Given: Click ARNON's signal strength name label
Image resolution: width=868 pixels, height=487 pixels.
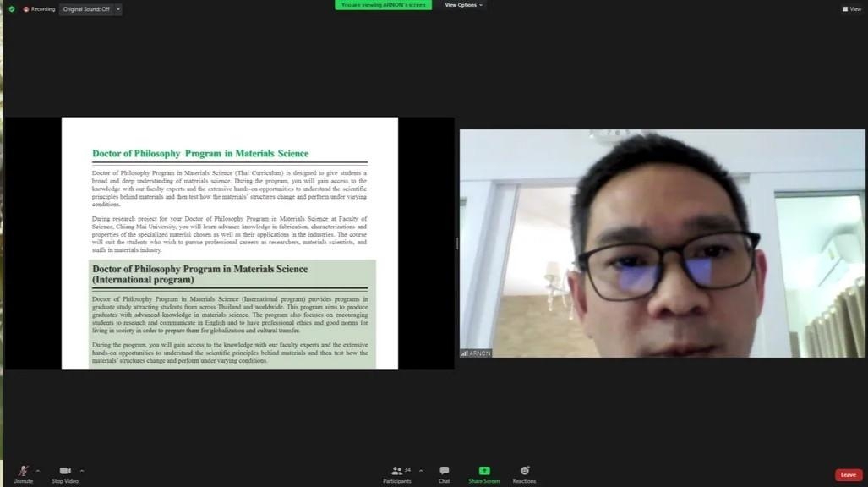Looking at the screenshot, I should pyautogui.click(x=476, y=353).
